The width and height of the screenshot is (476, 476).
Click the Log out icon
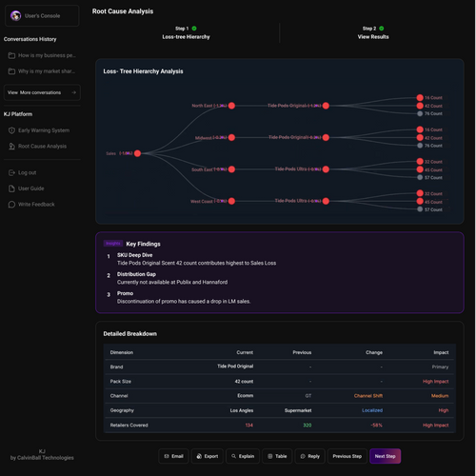(11, 172)
